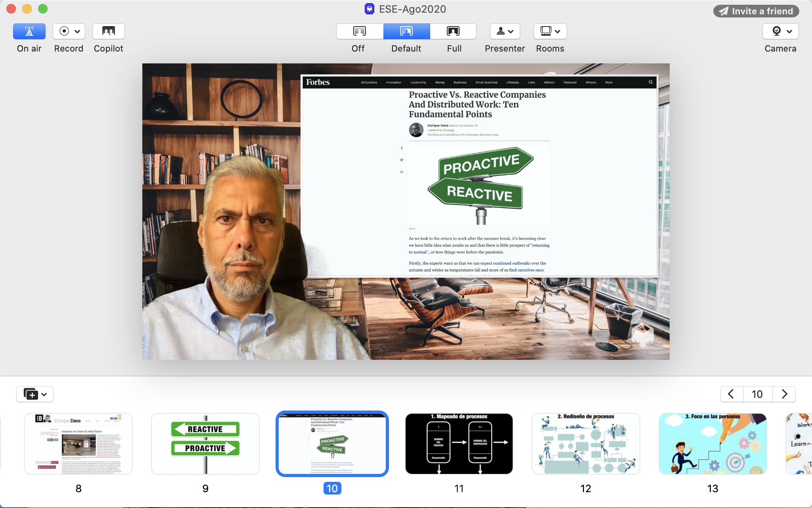Click the Leadership tab in Forbes navigation
Screen dimensions: 812x508
[x=418, y=82]
